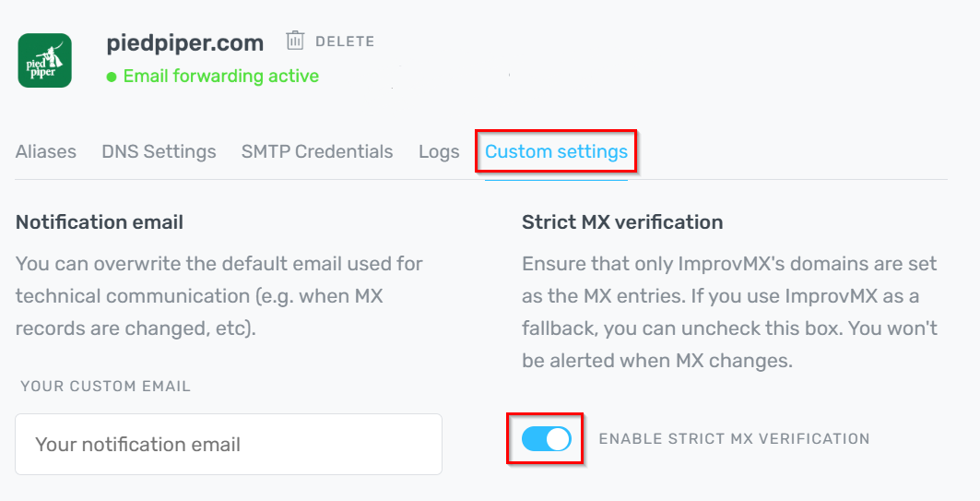This screenshot has height=501, width=980.
Task: Click the Strict MX verification heading
Action: click(x=622, y=222)
